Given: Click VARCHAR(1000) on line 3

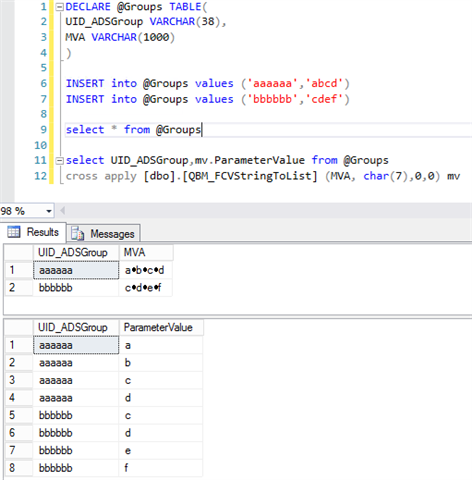Looking at the screenshot, I should pyautogui.click(x=133, y=37).
